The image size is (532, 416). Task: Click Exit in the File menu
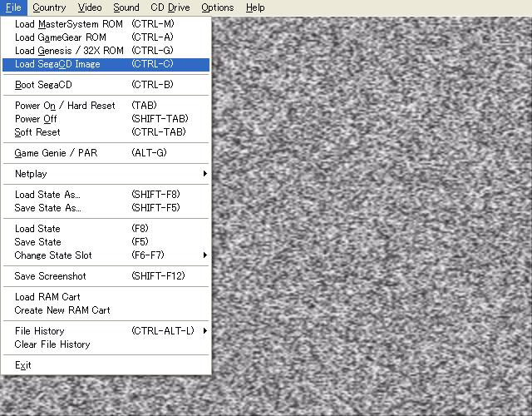click(106, 365)
